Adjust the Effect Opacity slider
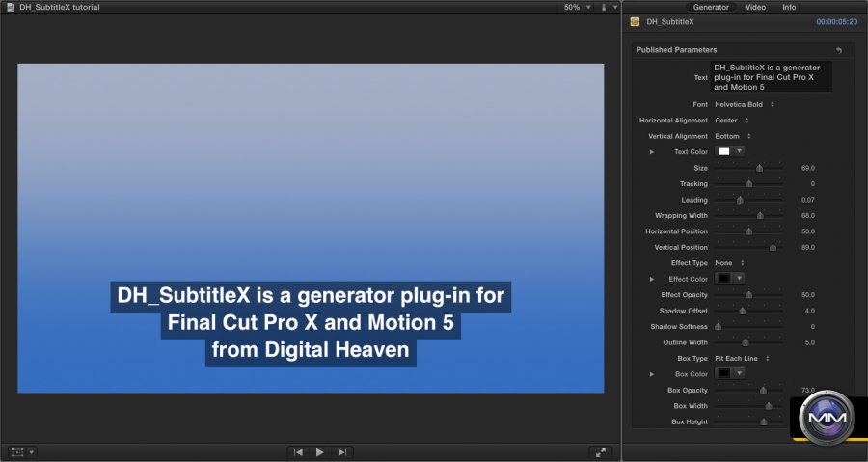 (748, 295)
